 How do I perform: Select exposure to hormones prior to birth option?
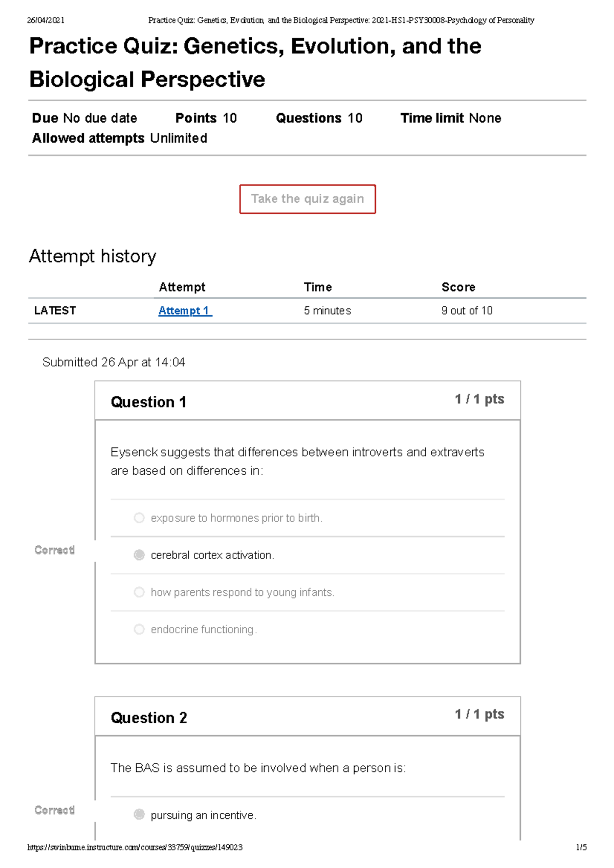pos(139,518)
